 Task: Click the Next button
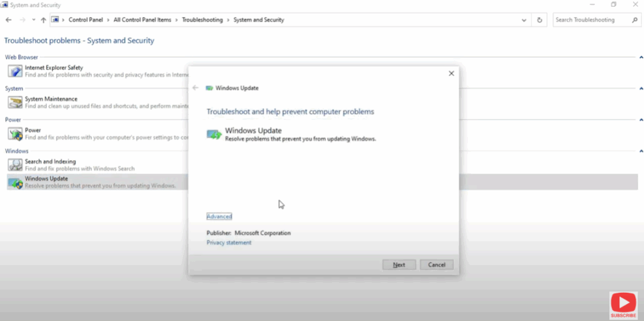399,264
